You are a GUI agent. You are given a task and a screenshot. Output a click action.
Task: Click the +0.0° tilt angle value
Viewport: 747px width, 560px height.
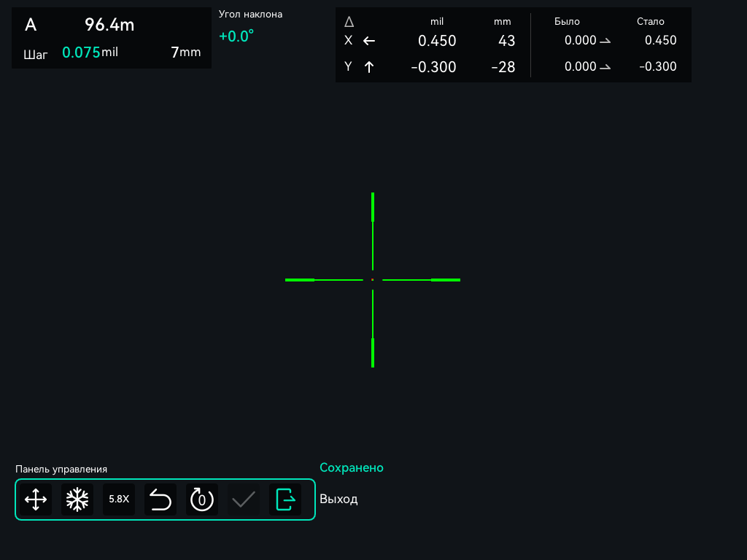[x=236, y=36]
